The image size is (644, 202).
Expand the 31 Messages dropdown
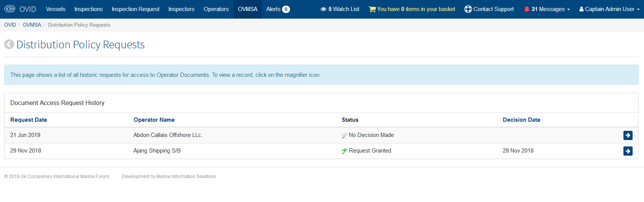coord(547,9)
